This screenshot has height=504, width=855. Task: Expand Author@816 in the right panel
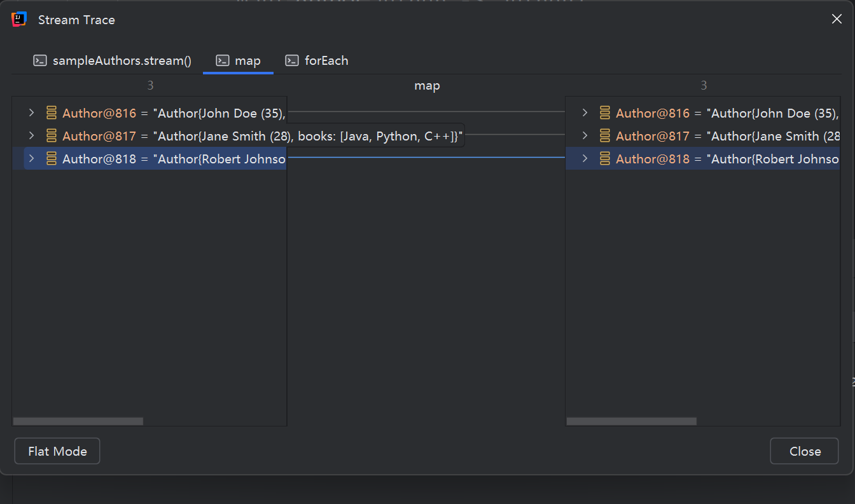585,113
